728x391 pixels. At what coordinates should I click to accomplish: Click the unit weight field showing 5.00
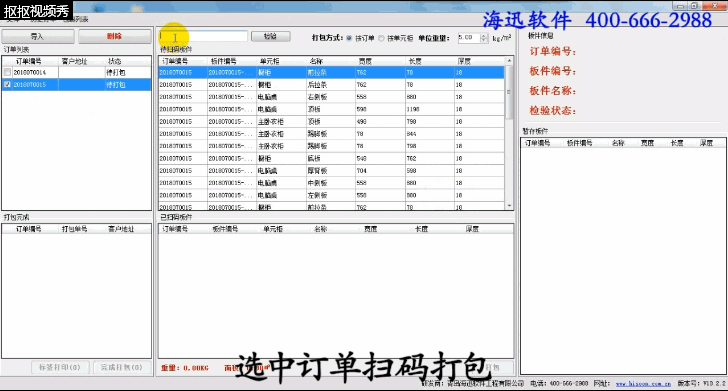[468, 38]
